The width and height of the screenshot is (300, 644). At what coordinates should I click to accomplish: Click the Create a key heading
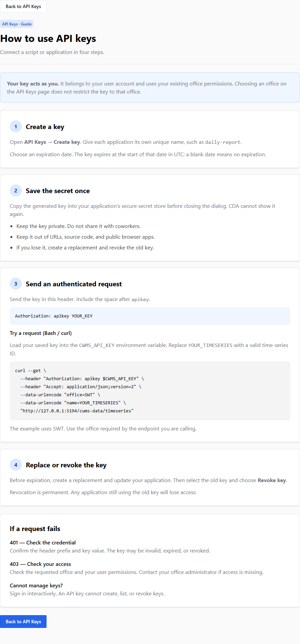click(45, 127)
